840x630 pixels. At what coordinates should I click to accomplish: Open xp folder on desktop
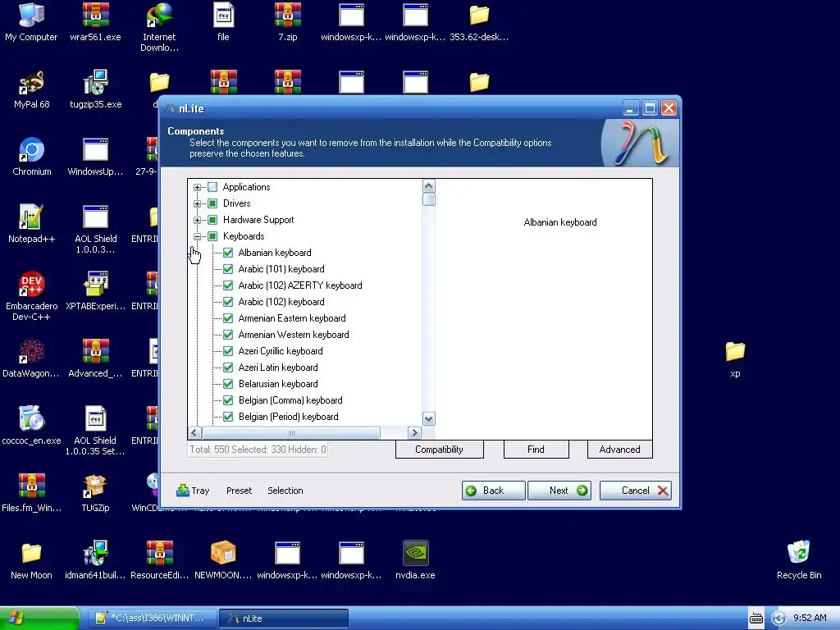click(735, 358)
